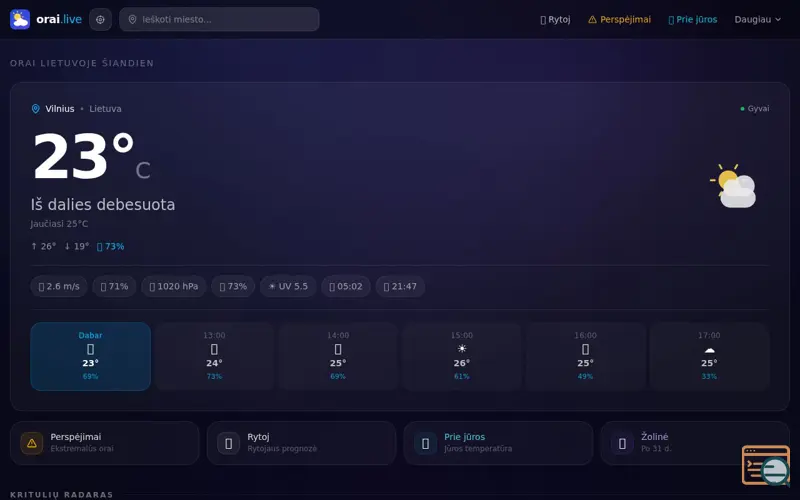Click the warning icon in Perspėjimai card
The image size is (800, 500).
pos(32,443)
